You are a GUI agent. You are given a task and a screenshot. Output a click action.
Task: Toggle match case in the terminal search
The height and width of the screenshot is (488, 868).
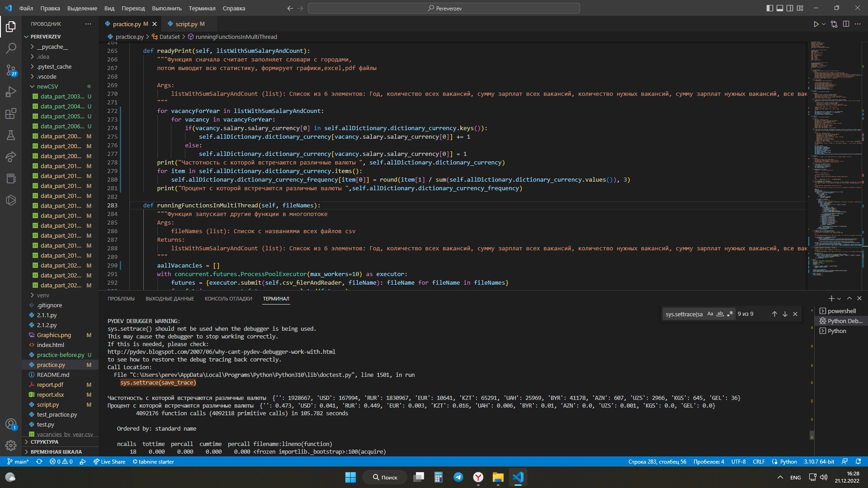coord(710,314)
